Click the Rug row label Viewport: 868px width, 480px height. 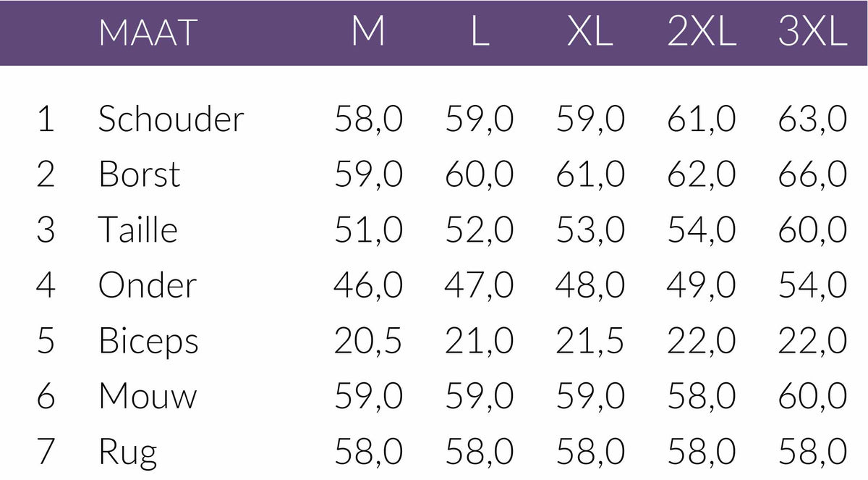click(x=128, y=453)
